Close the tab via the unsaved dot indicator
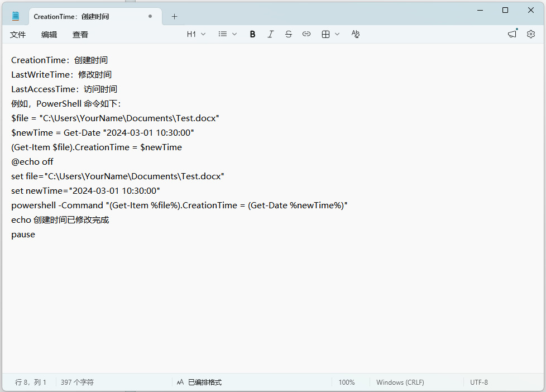 (150, 16)
